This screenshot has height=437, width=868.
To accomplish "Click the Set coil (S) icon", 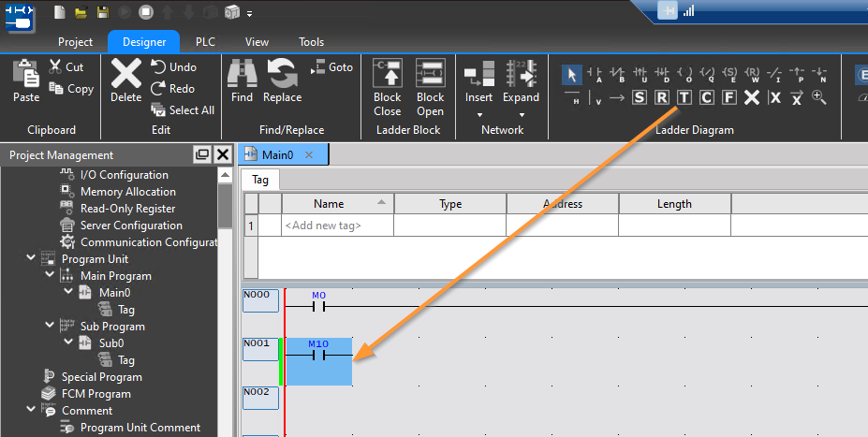I will tap(640, 97).
